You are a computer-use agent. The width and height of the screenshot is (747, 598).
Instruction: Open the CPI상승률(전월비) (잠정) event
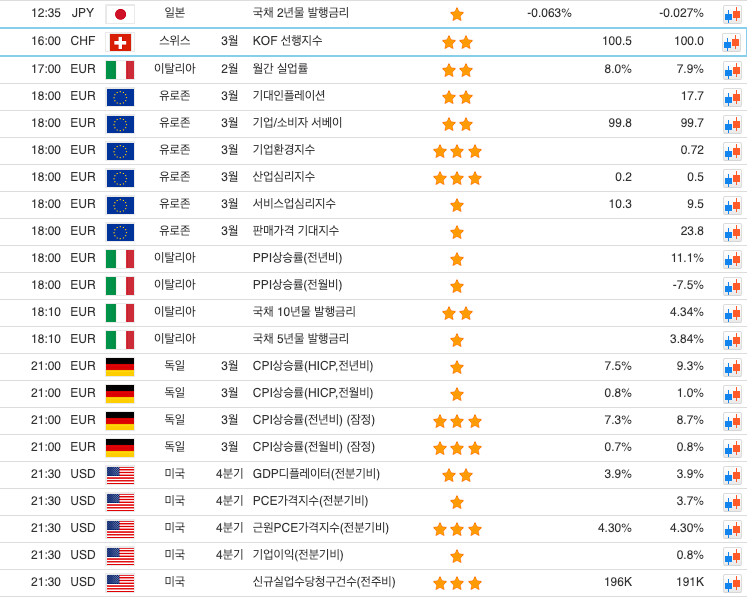(x=313, y=447)
